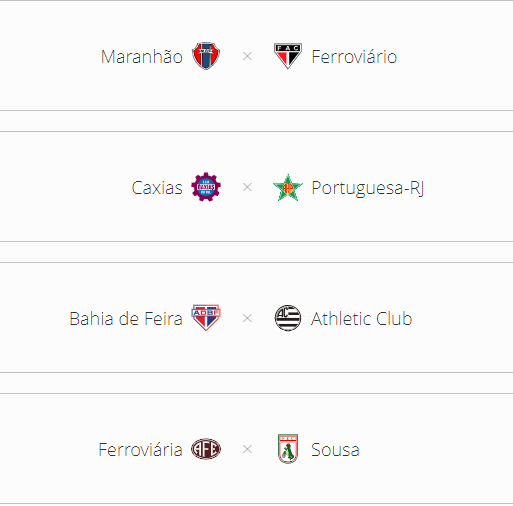The width and height of the screenshot is (513, 506).
Task: Click the Maranhão team crest
Action: [206, 56]
